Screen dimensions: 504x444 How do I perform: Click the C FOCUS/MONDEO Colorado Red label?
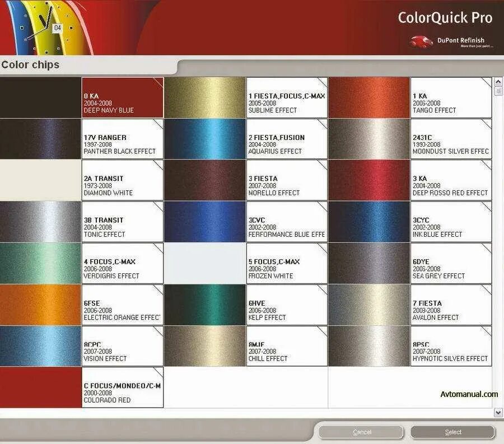pyautogui.click(x=123, y=387)
